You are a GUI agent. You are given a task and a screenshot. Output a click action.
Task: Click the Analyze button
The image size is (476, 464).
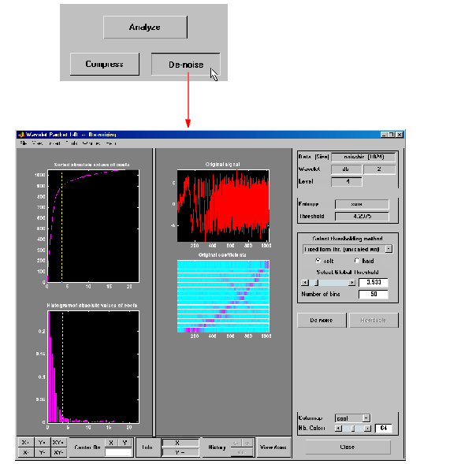pyautogui.click(x=144, y=27)
